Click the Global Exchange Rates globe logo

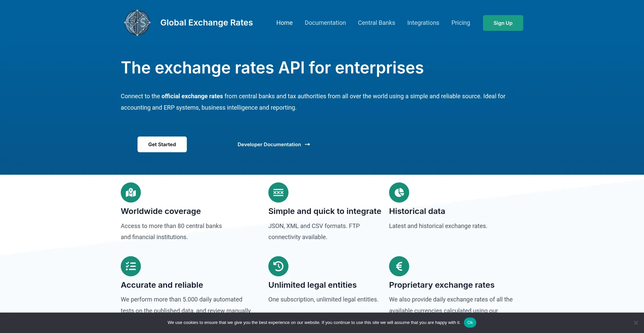pyautogui.click(x=137, y=23)
